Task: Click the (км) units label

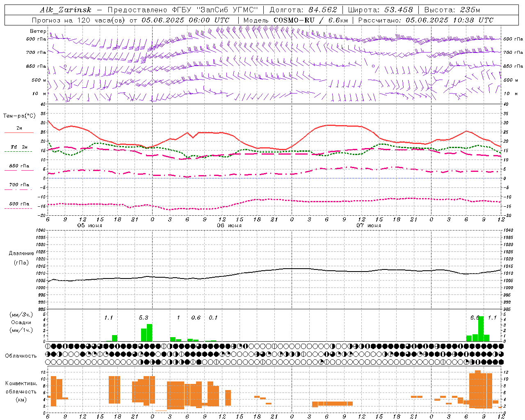Action: (x=21, y=399)
